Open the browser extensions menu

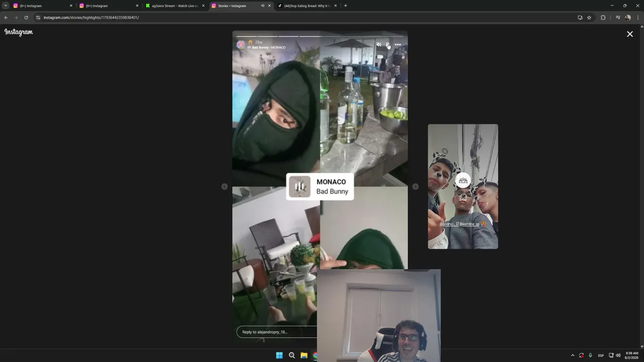603,18
